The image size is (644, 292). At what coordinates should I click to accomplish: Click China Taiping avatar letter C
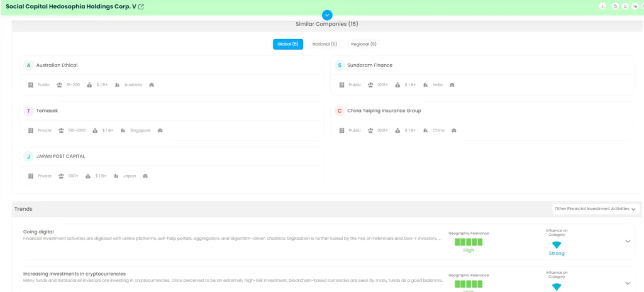(x=339, y=111)
